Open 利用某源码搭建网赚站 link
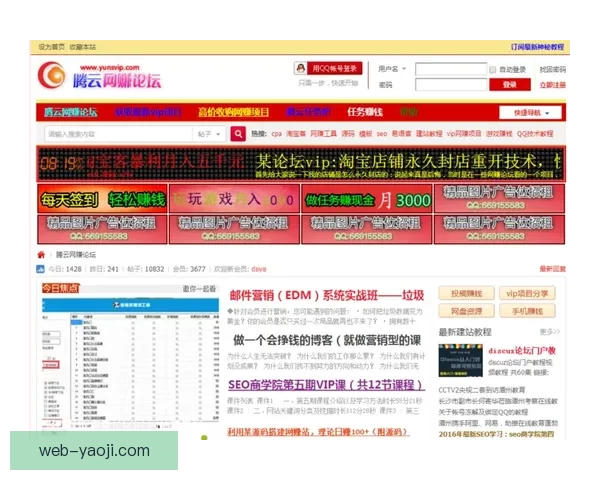The height and width of the screenshot is (480, 600). click(x=318, y=432)
